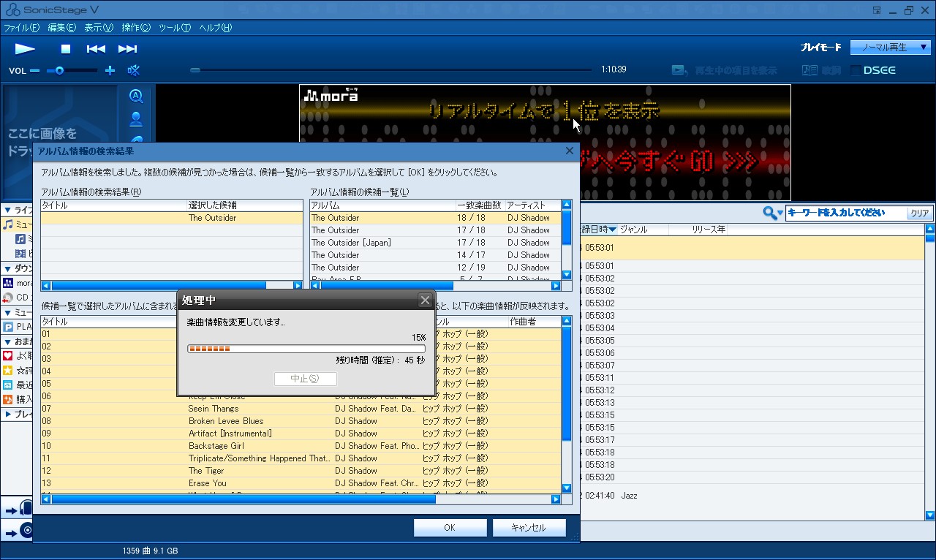Click the show now-playing item icon

pyautogui.click(x=679, y=71)
